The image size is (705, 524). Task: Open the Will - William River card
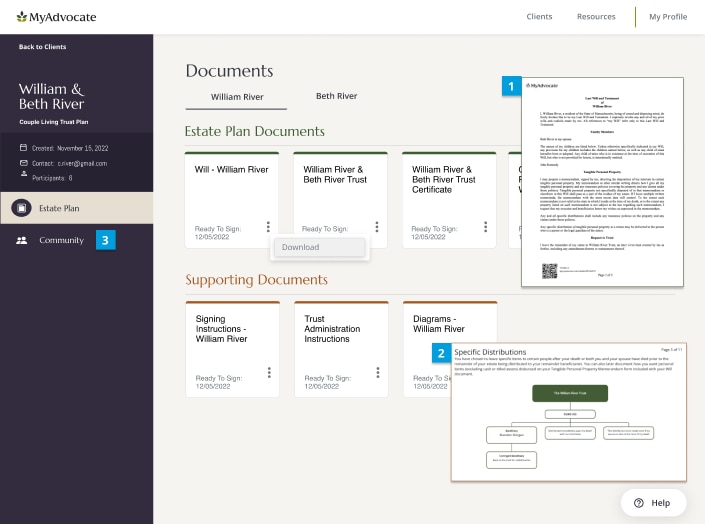(x=232, y=200)
